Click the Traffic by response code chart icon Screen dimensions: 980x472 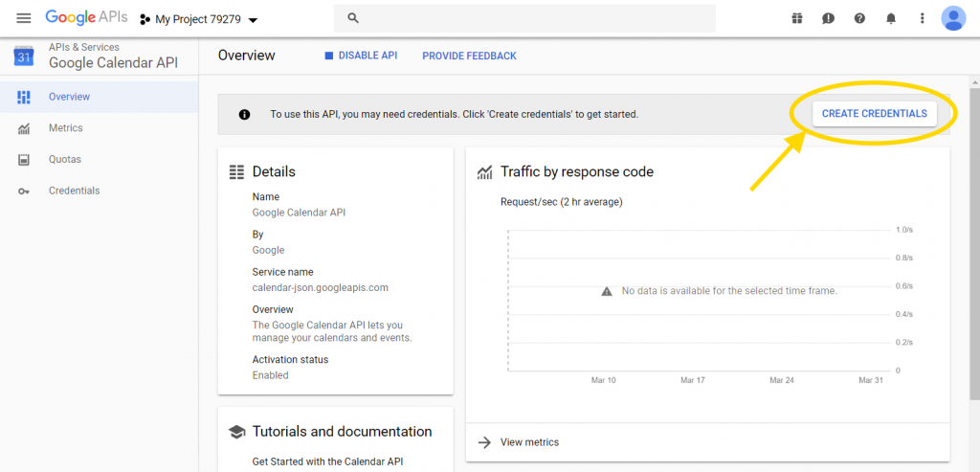484,172
